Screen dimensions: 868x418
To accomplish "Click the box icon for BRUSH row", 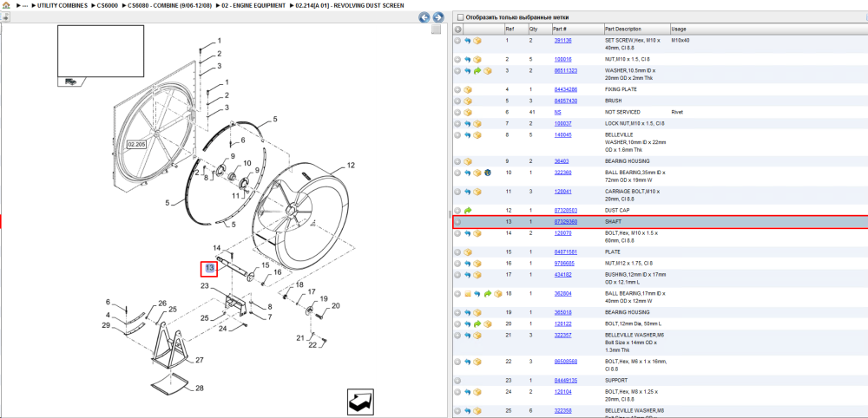I will point(467,101).
